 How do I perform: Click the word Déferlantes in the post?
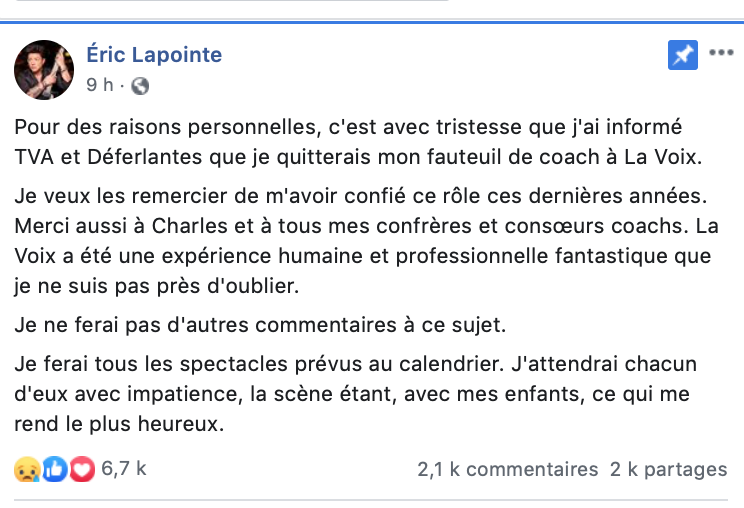pos(145,157)
